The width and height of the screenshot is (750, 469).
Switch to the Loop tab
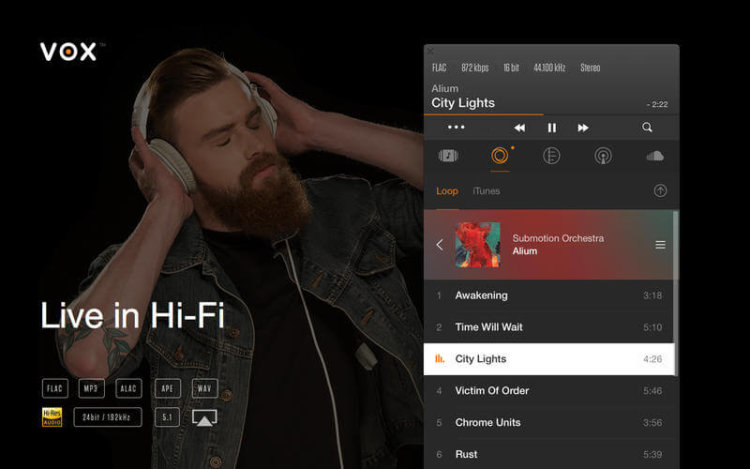point(447,191)
